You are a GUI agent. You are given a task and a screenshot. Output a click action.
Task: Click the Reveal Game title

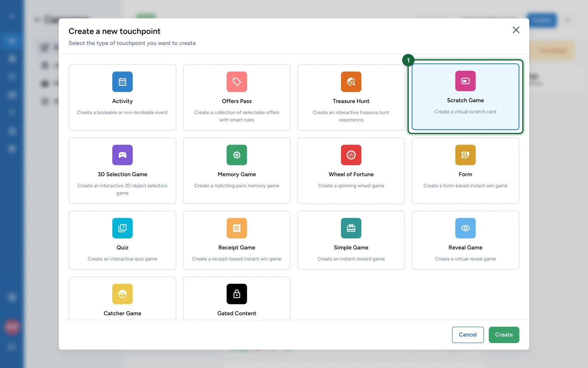[465, 248]
